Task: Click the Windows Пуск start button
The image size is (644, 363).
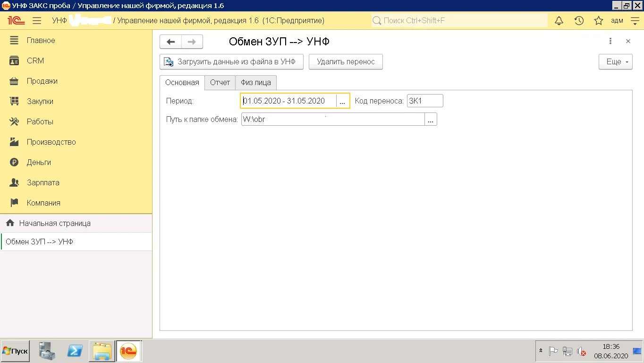Action: pos(15,351)
